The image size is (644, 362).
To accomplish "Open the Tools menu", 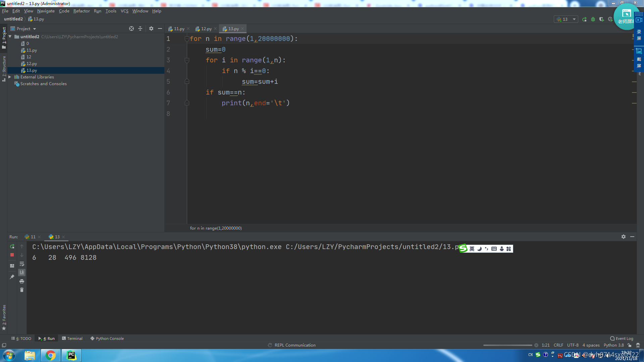I will tap(111, 11).
